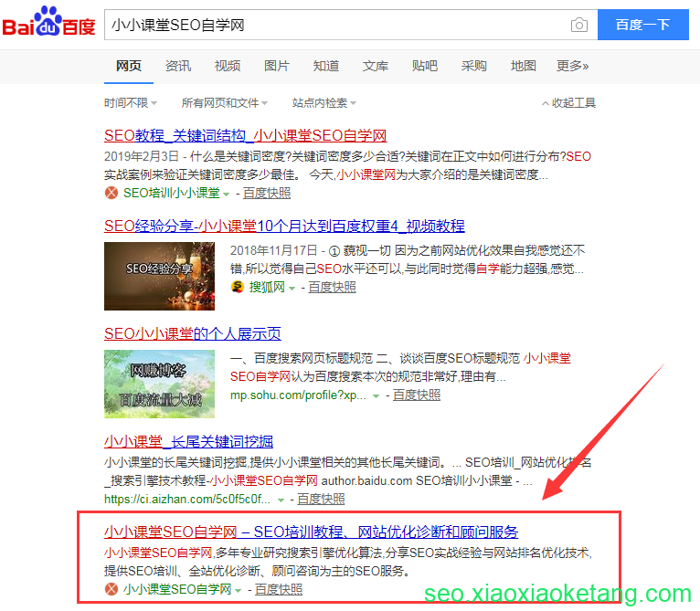Image resolution: width=700 pixels, height=611 pixels.
Task: Click the 小小课堂SEO自学网 green source name
Action: click(177, 590)
